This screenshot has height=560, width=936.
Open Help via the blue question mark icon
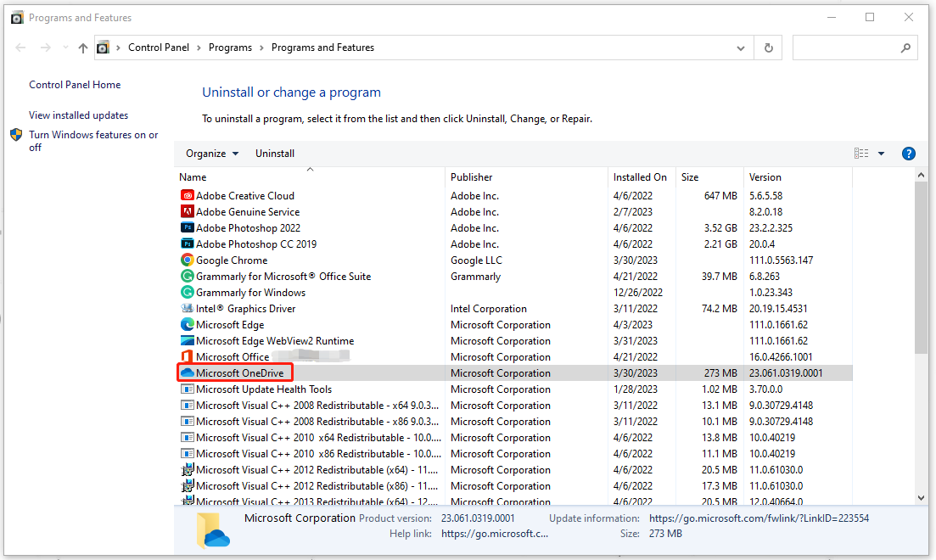pos(909,153)
